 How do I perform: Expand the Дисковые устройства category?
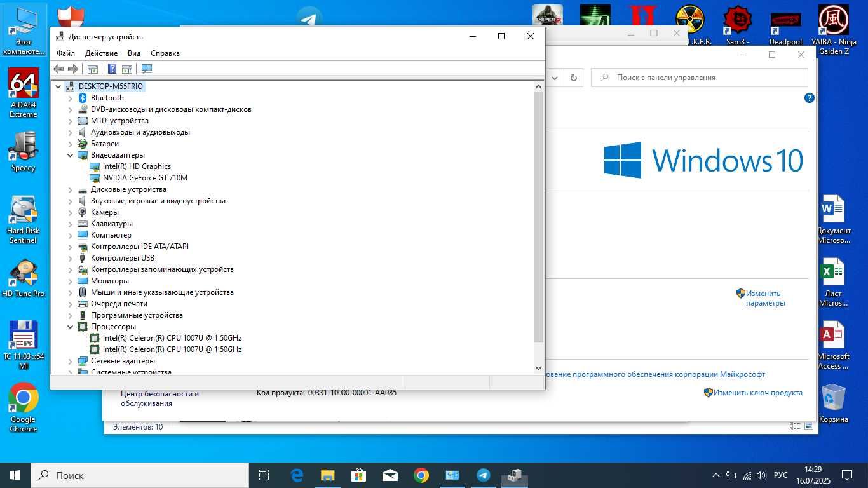point(71,189)
